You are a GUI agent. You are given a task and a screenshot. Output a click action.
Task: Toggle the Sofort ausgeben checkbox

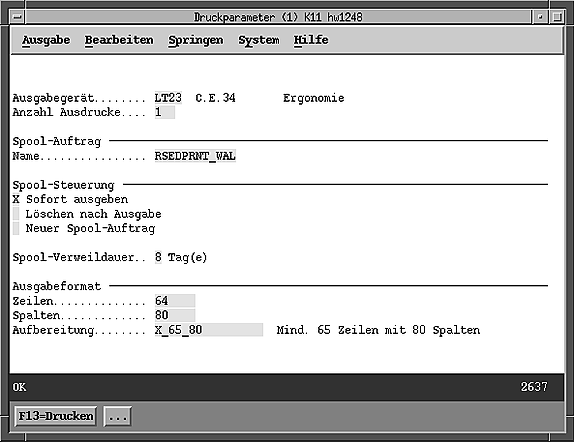coord(16,200)
